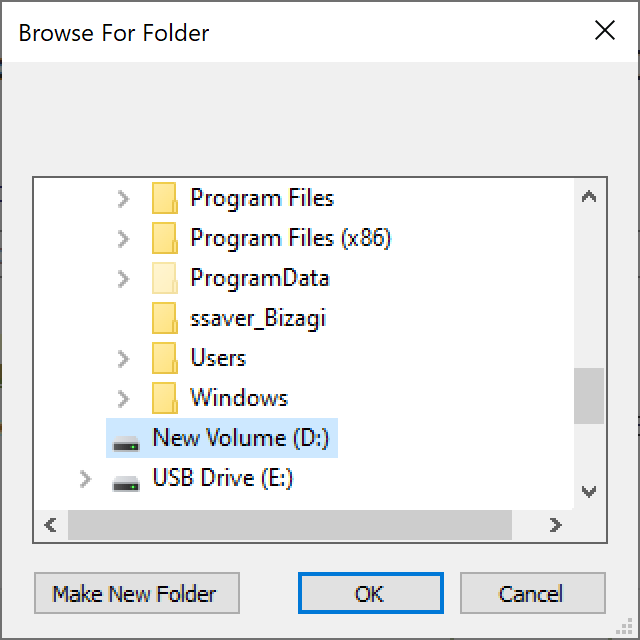The image size is (640, 640).
Task: Expand the Windows folder chevron
Action: point(123,399)
